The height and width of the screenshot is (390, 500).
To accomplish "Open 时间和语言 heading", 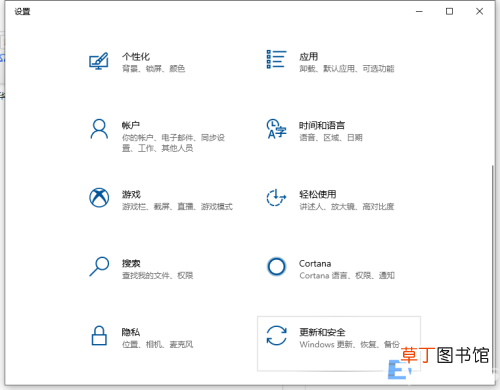I will tap(322, 126).
